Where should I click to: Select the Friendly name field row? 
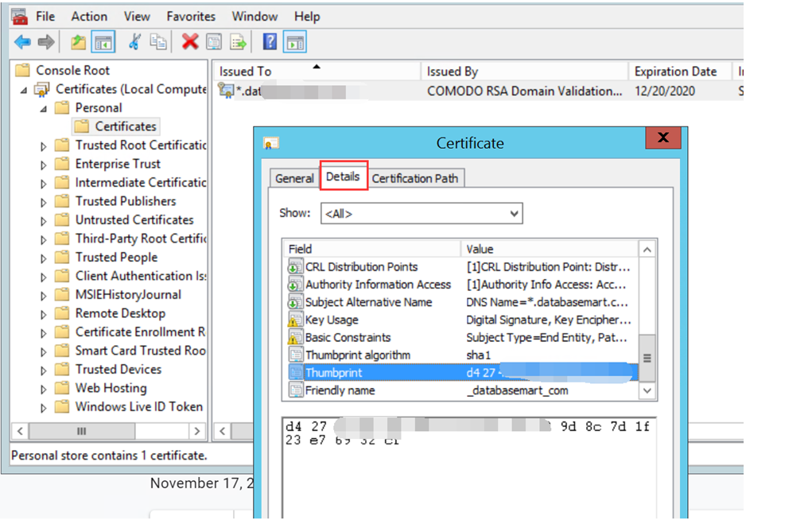click(463, 390)
